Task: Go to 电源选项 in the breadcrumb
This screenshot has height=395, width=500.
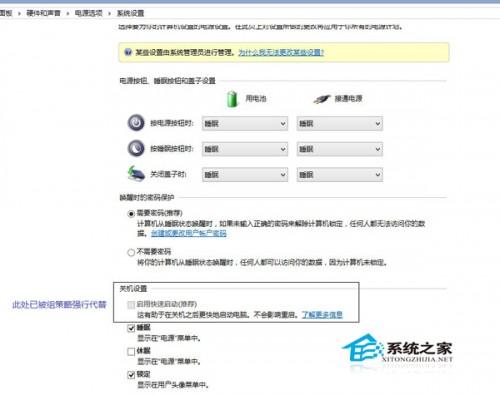Action: click(89, 13)
